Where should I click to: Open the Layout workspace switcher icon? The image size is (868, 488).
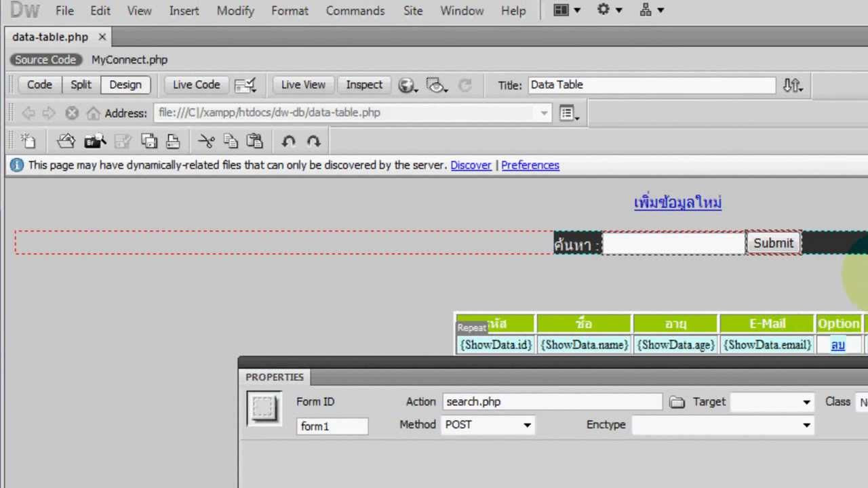pyautogui.click(x=568, y=10)
